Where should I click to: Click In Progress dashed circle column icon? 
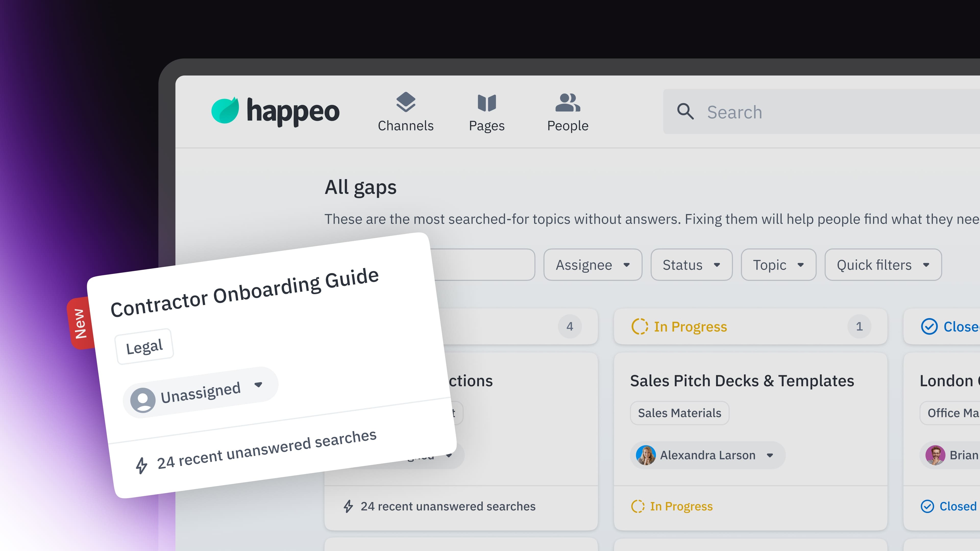(x=640, y=326)
